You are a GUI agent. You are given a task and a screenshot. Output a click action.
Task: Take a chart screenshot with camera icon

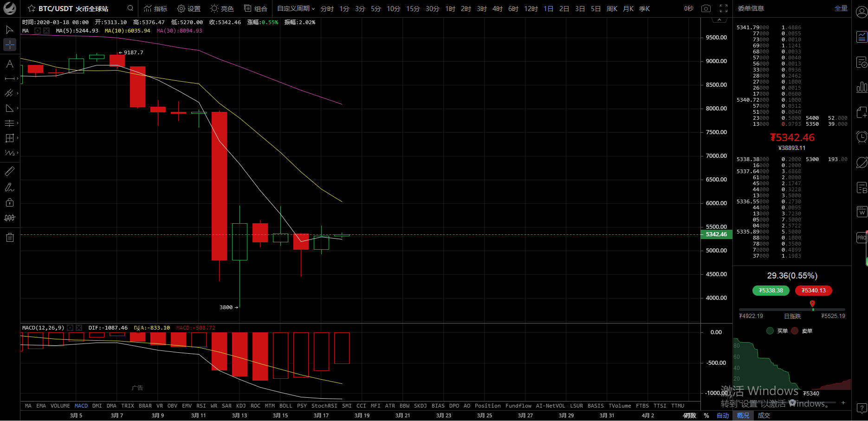tap(706, 8)
